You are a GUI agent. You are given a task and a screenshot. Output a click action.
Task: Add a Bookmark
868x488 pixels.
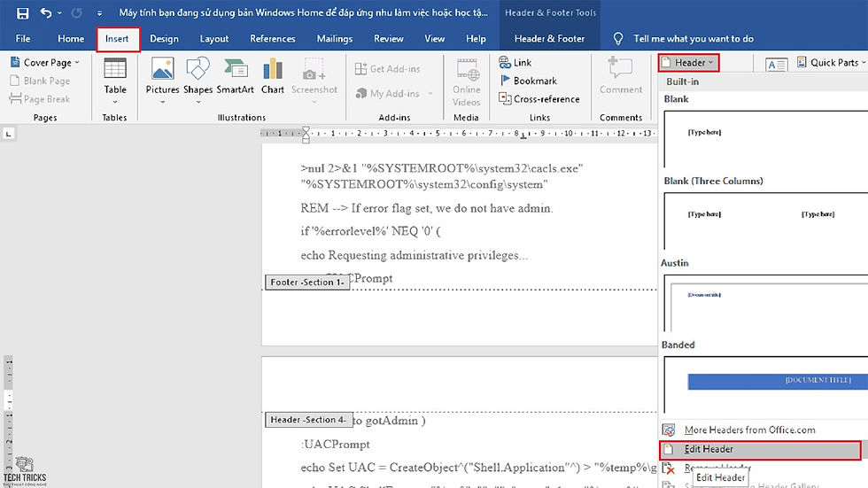[x=528, y=81]
